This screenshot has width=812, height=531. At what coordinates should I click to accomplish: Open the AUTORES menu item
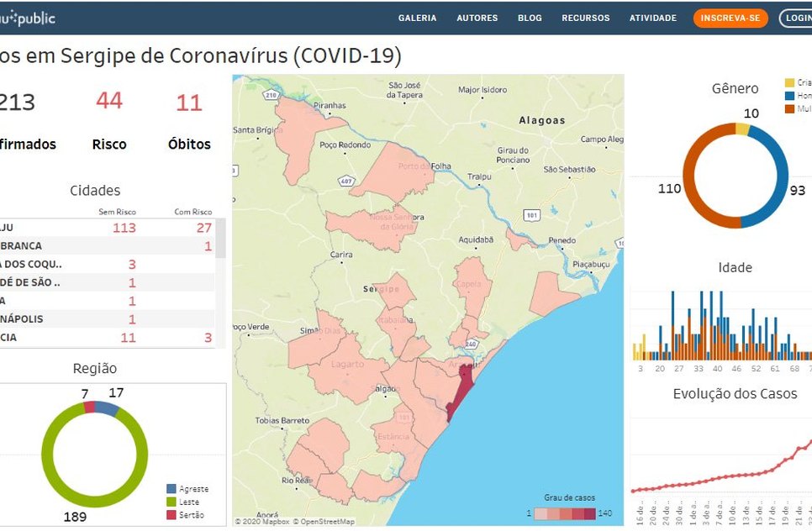tap(477, 18)
